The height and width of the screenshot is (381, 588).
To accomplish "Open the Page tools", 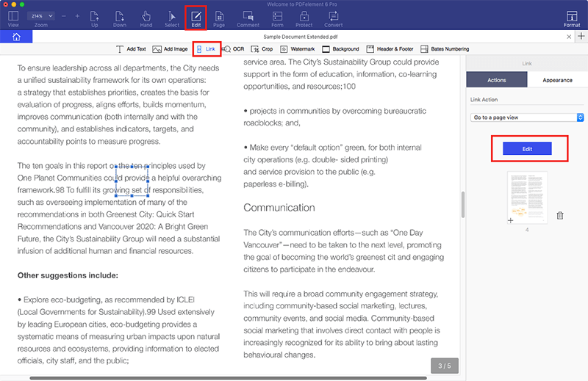I will [219, 19].
